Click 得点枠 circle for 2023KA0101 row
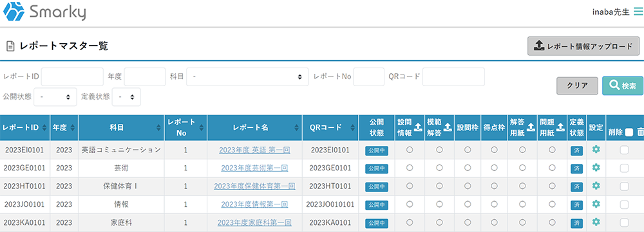Viewport: 644px width, 232px height. point(494,222)
